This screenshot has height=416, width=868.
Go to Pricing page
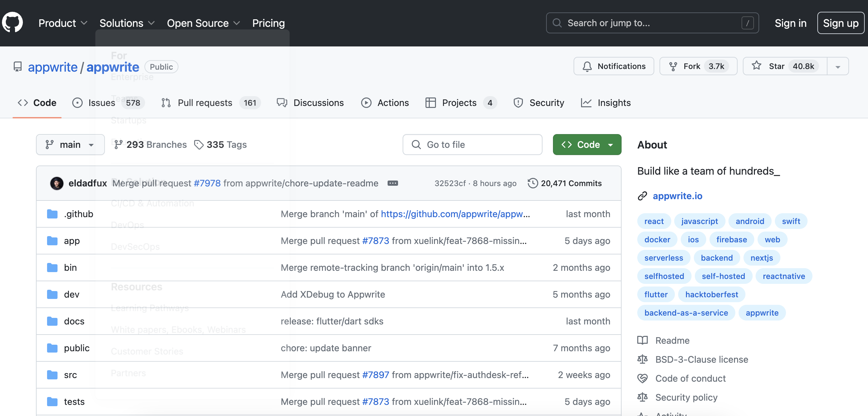(268, 23)
